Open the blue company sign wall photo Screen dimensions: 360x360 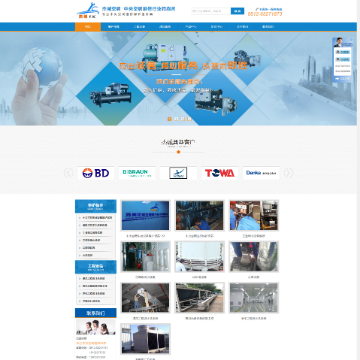145,215
